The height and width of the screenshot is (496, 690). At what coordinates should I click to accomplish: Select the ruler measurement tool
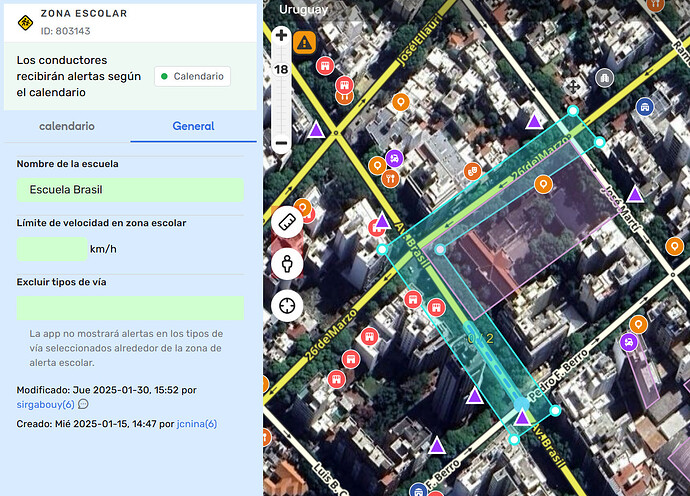[287, 222]
